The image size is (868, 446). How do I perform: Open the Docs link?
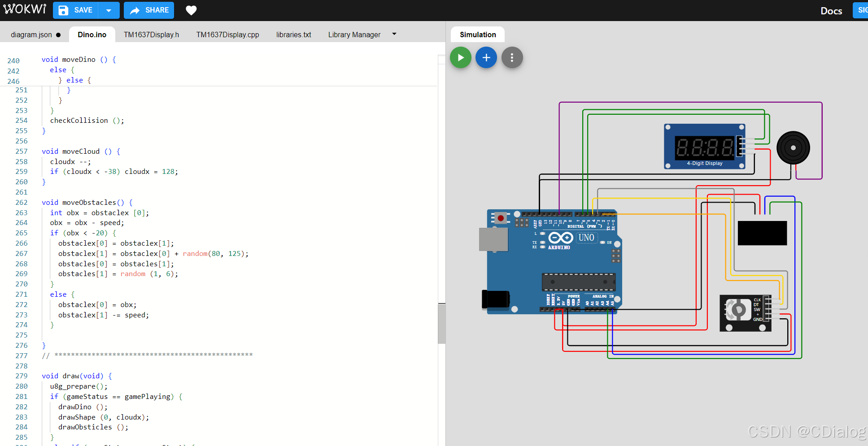coord(831,11)
